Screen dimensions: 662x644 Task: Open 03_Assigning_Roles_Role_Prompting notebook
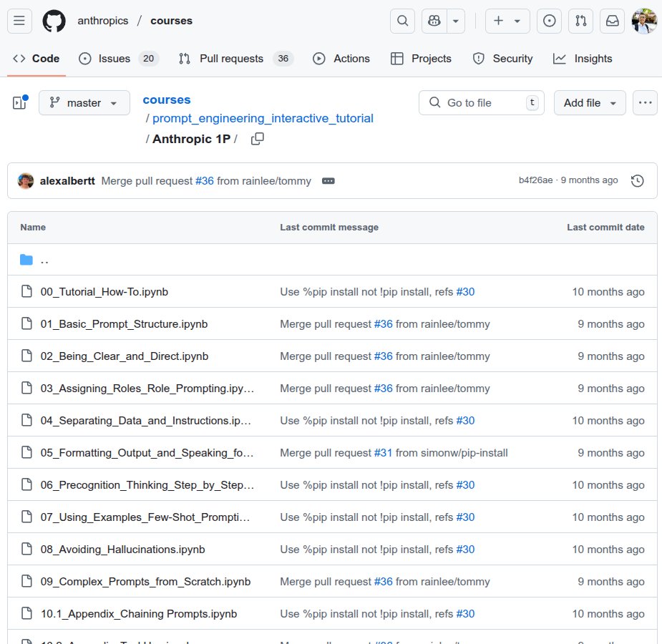coord(147,389)
